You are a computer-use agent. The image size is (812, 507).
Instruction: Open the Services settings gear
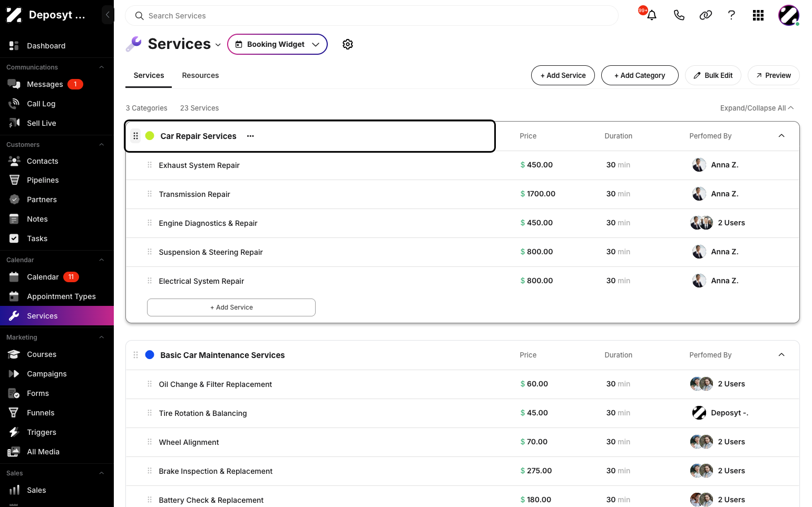[348, 44]
